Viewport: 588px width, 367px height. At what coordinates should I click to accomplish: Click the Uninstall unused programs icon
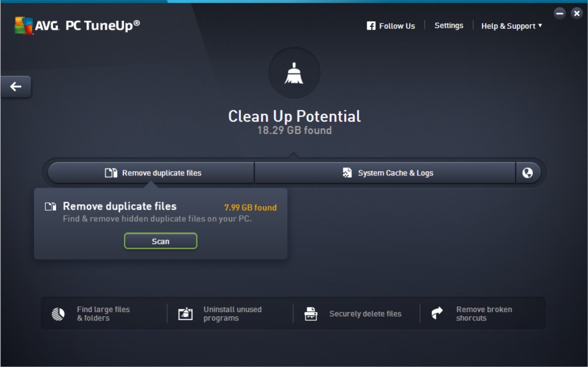coord(185,314)
